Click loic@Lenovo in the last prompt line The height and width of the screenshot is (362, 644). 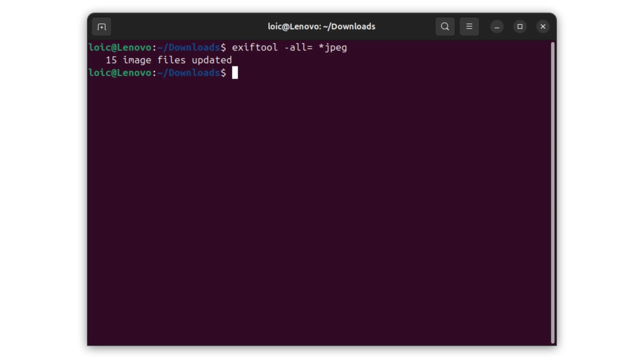coord(120,73)
